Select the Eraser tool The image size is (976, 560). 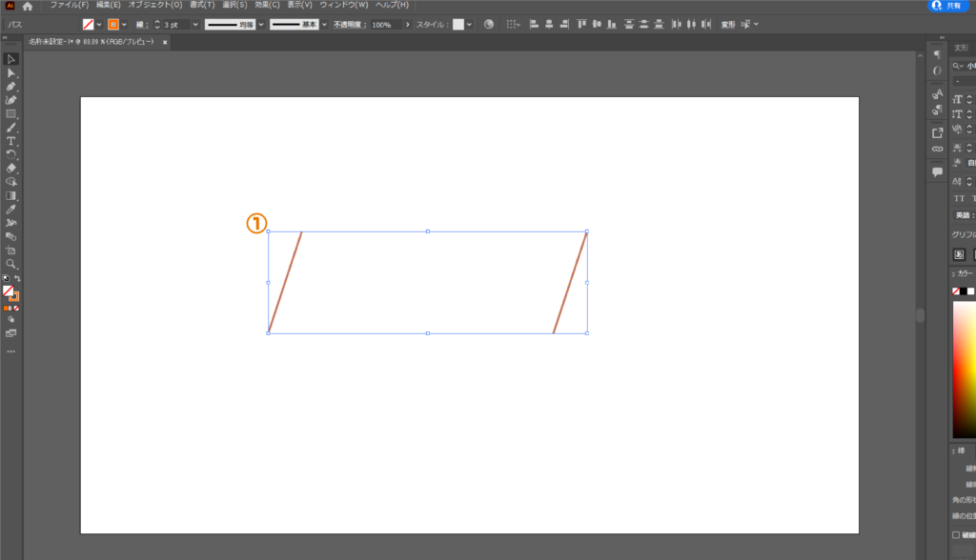[x=10, y=168]
